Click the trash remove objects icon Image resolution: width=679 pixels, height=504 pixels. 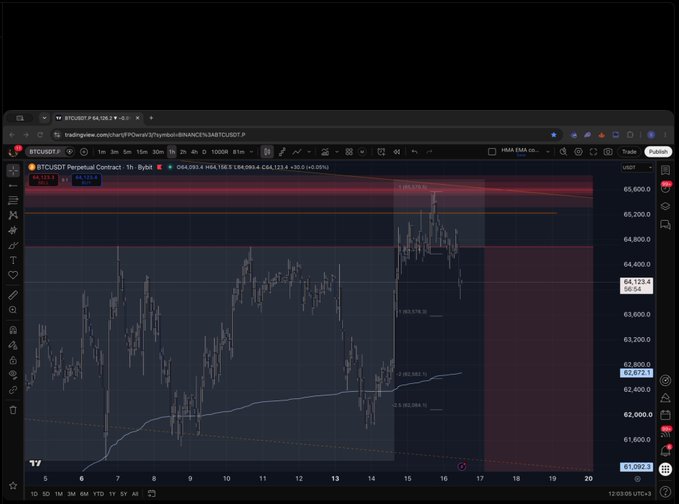[x=13, y=410]
